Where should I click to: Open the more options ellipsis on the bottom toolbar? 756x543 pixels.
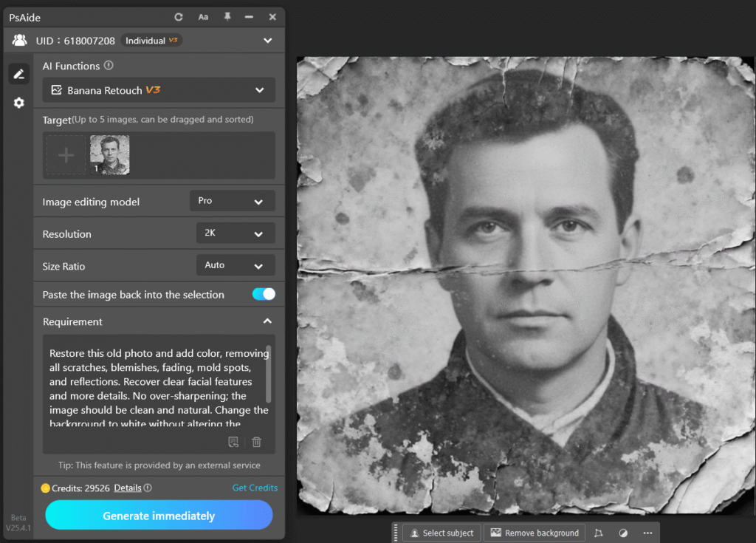click(x=647, y=533)
